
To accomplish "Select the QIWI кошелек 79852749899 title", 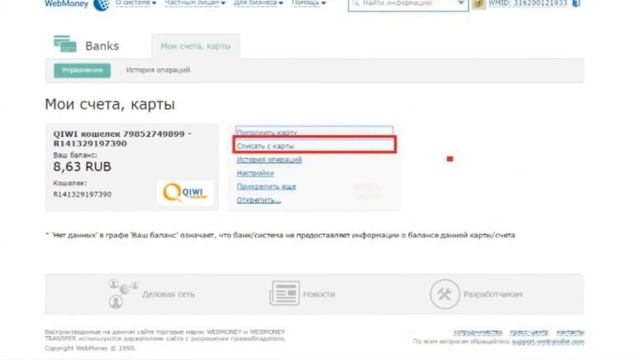I will [x=122, y=139].
